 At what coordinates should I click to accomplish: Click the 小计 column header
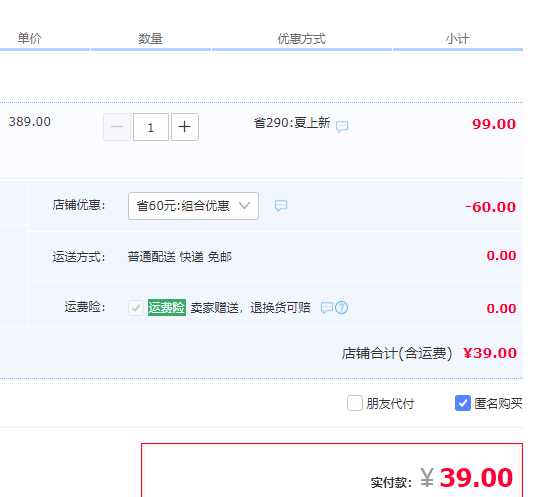(x=457, y=38)
